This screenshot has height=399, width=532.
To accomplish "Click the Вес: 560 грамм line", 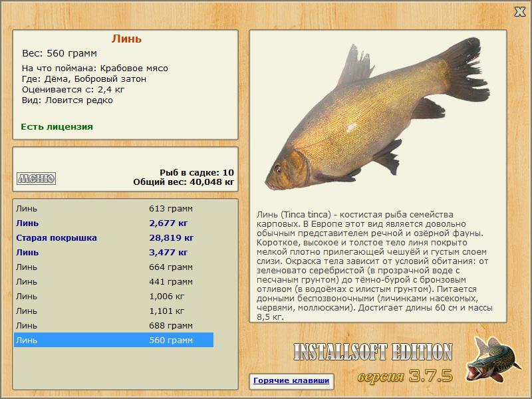I will (x=59, y=53).
